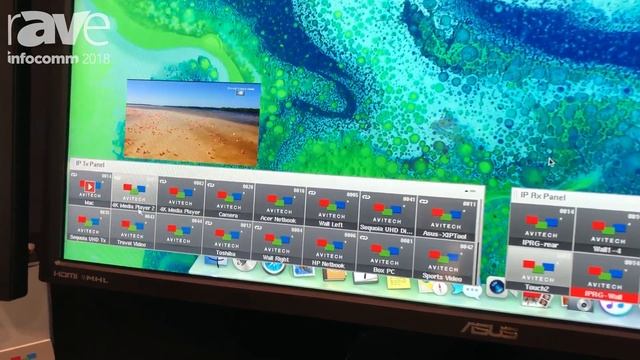
Task: Select the Asus source tile numbered 0011
Action: pos(447,219)
